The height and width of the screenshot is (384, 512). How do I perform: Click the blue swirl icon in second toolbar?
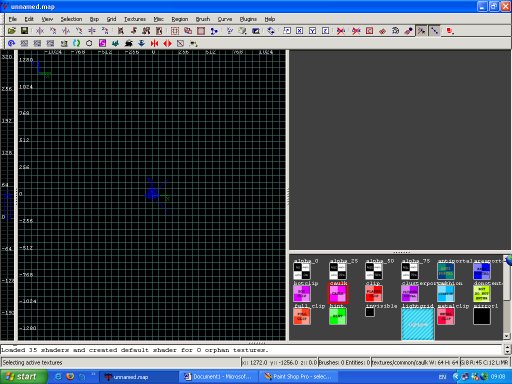tap(11, 43)
